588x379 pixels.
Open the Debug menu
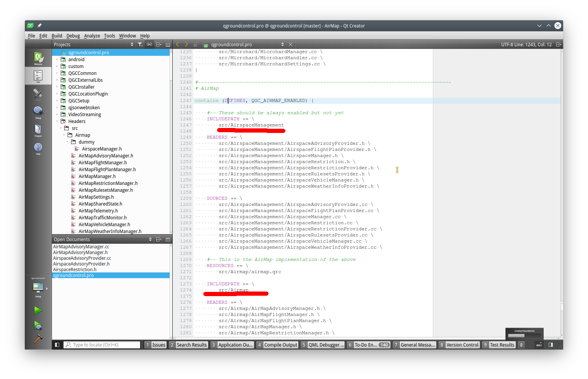pos(73,36)
